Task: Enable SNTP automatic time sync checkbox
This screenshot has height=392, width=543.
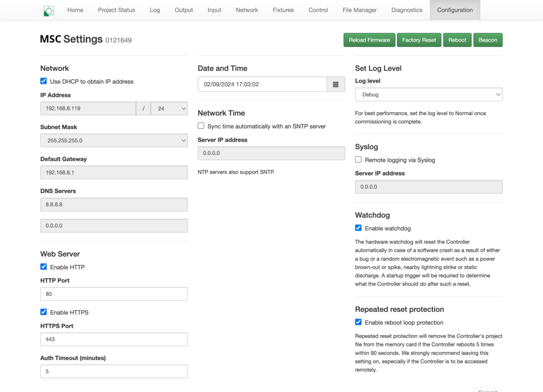Action: [x=201, y=126]
